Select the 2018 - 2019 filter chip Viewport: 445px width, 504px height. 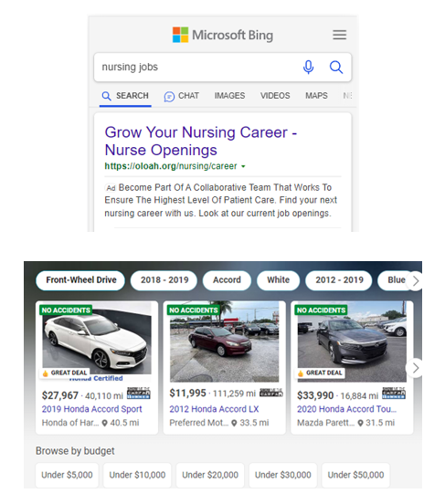click(164, 280)
